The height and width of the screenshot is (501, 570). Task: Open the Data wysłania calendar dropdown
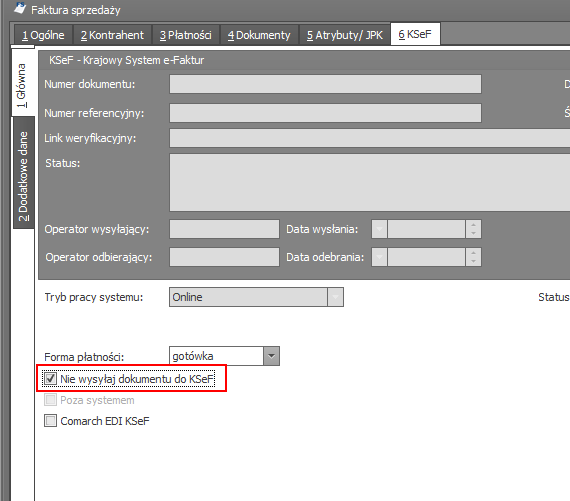(379, 229)
